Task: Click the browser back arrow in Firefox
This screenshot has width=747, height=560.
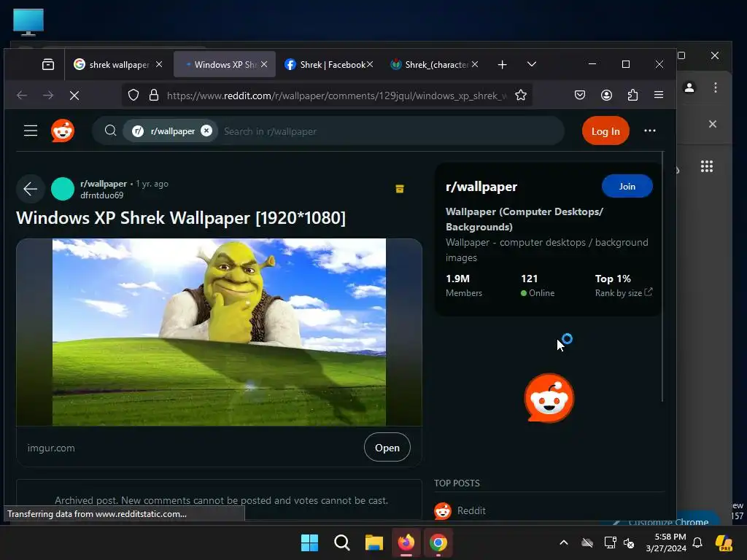Action: (22, 96)
